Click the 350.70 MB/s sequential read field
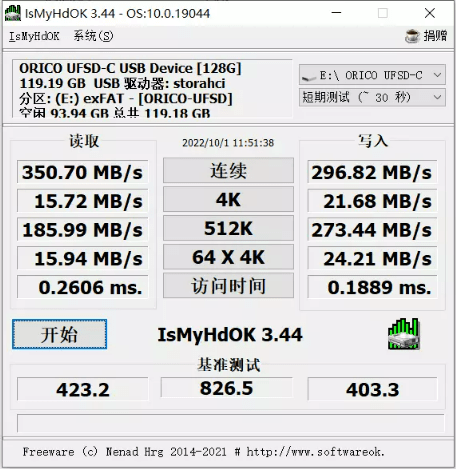The height and width of the screenshot is (470, 457). pos(82,172)
